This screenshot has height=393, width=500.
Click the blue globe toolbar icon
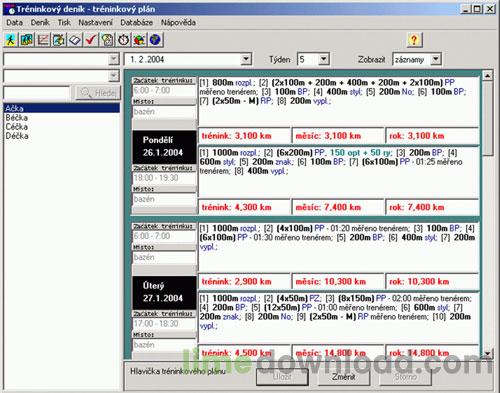coord(155,40)
